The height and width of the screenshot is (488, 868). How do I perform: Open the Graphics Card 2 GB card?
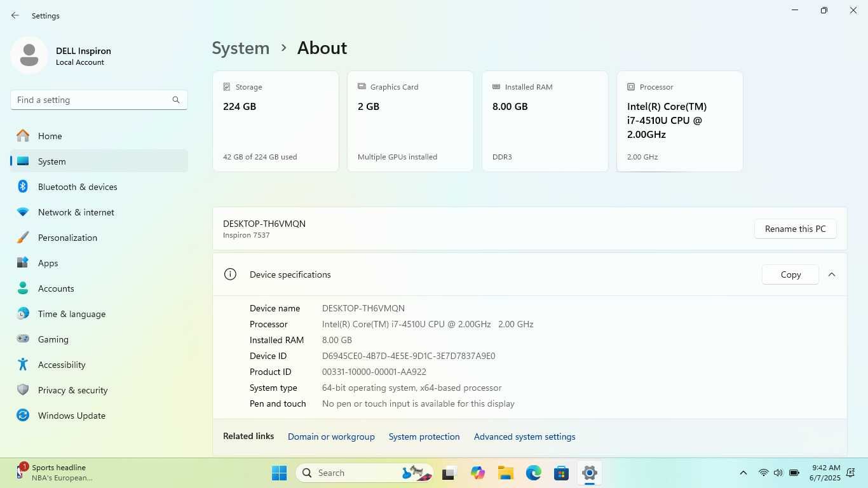coord(410,121)
